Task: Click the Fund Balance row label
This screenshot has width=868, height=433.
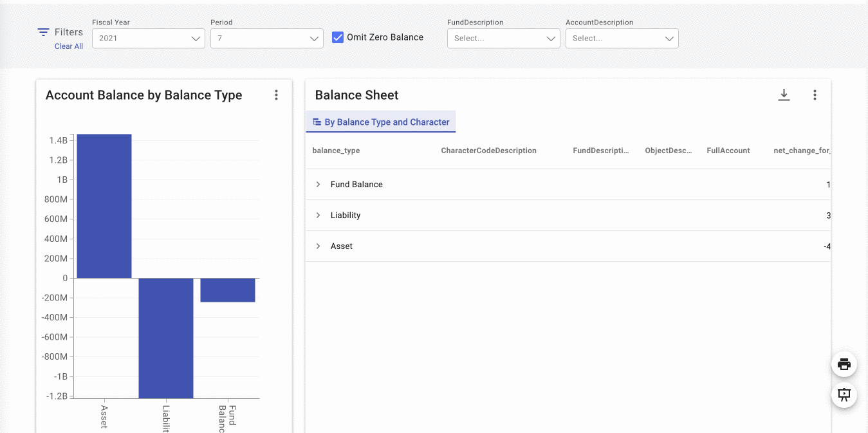Action: (x=356, y=185)
